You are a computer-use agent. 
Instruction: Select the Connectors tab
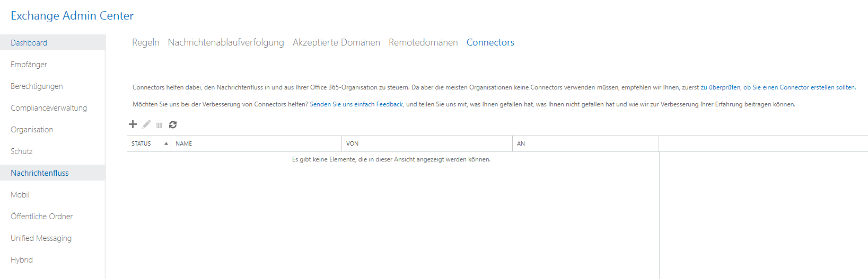tap(490, 42)
